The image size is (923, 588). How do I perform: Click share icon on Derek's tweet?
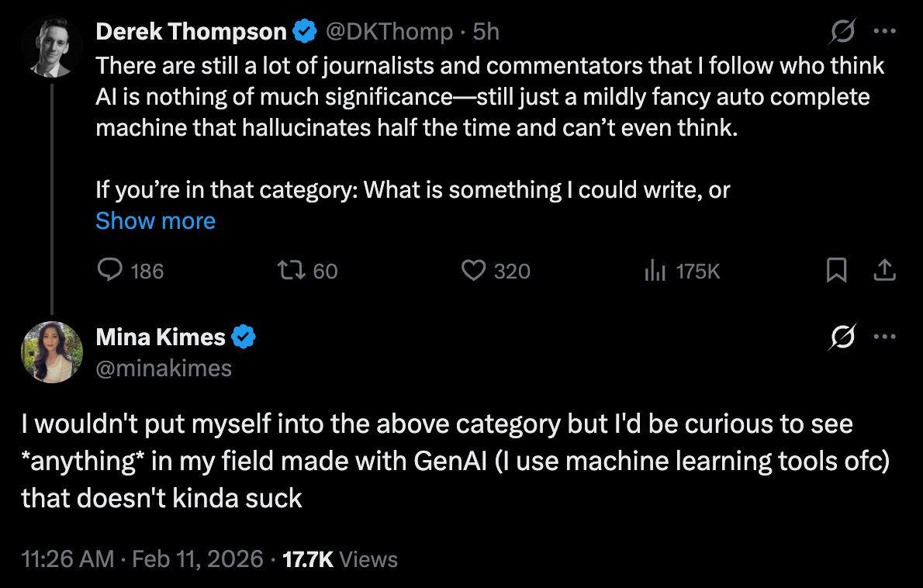(x=885, y=270)
